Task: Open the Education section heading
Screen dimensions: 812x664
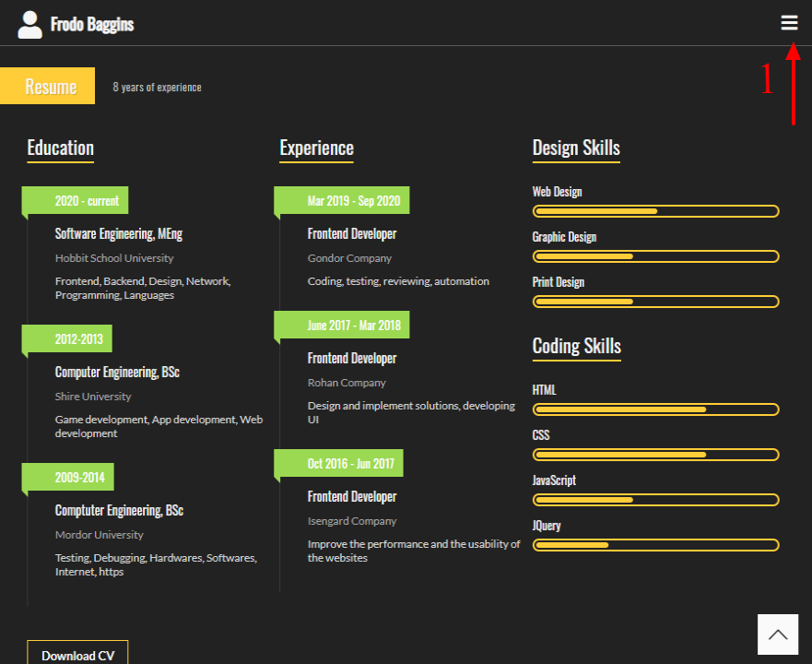Action: pyautogui.click(x=60, y=148)
